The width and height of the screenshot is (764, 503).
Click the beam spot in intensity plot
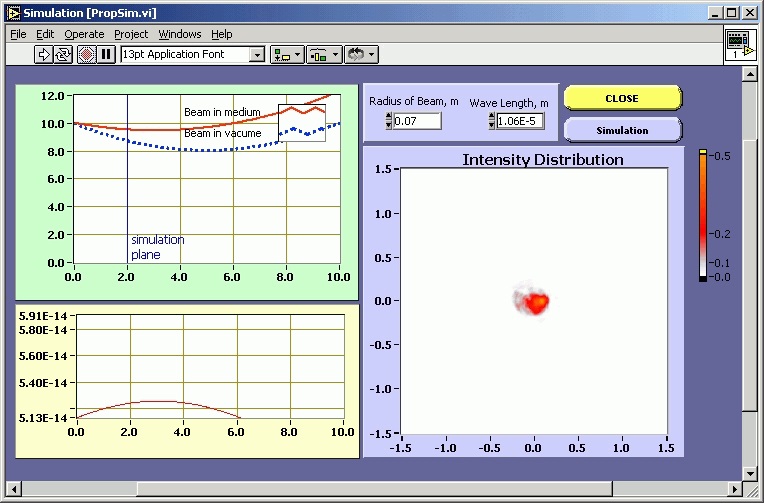point(532,301)
